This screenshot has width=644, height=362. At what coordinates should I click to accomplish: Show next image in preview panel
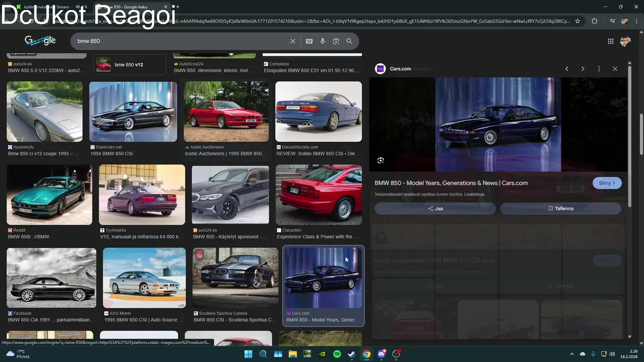[583, 69]
